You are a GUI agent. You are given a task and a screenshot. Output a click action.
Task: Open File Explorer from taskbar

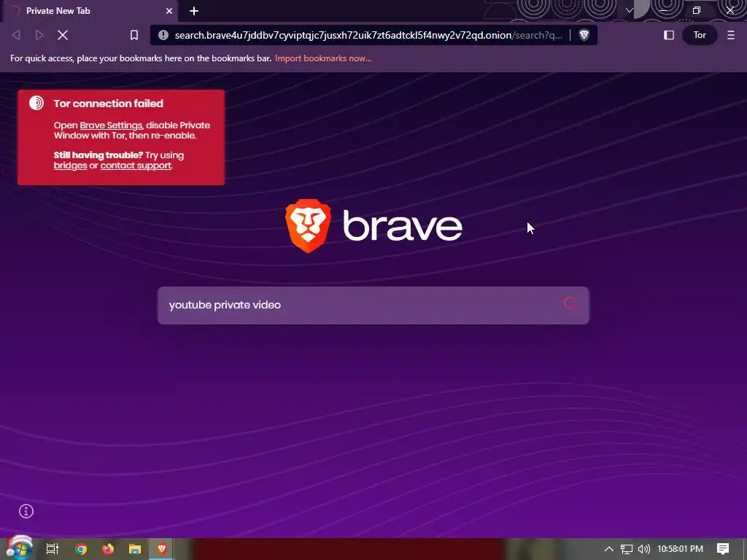(x=135, y=549)
